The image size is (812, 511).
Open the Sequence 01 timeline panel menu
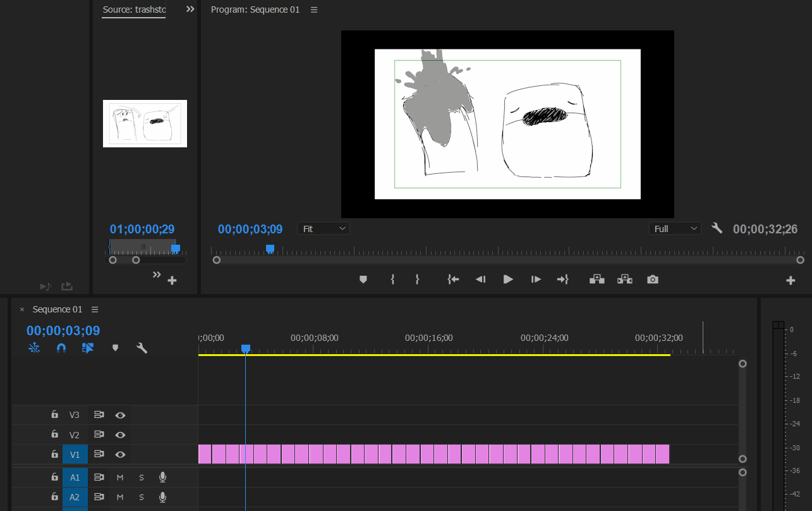pos(95,309)
